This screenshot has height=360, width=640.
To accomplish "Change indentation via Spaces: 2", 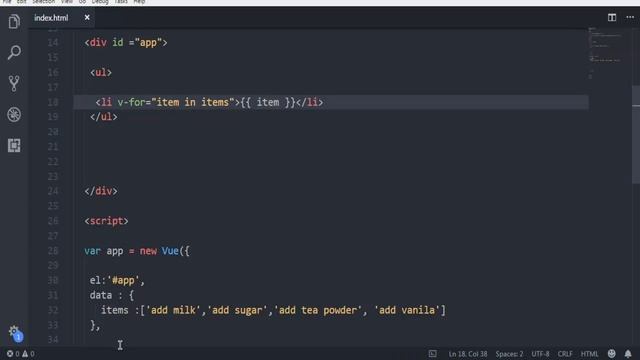I will click(509, 354).
